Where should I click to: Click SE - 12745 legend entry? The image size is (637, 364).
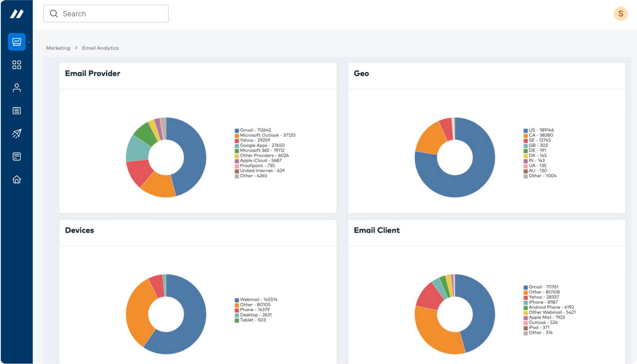537,140
